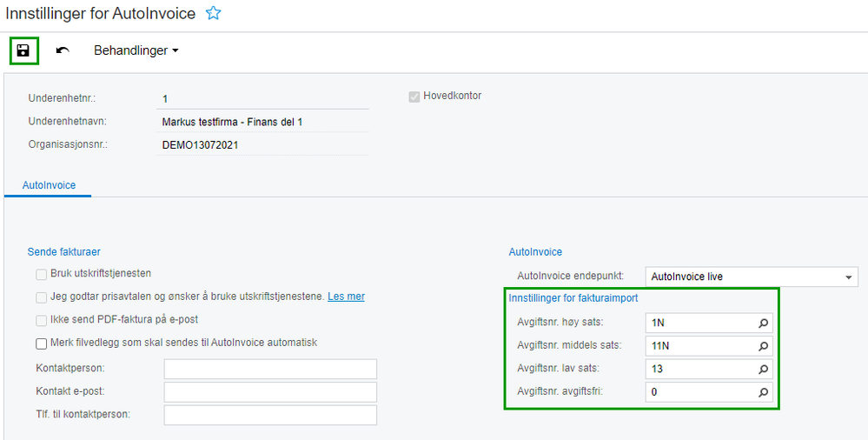Click the undo arrow icon

tap(63, 50)
